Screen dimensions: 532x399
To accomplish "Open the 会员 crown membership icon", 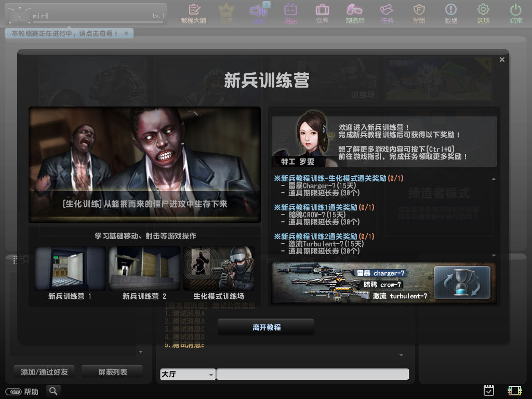I will pos(226,14).
